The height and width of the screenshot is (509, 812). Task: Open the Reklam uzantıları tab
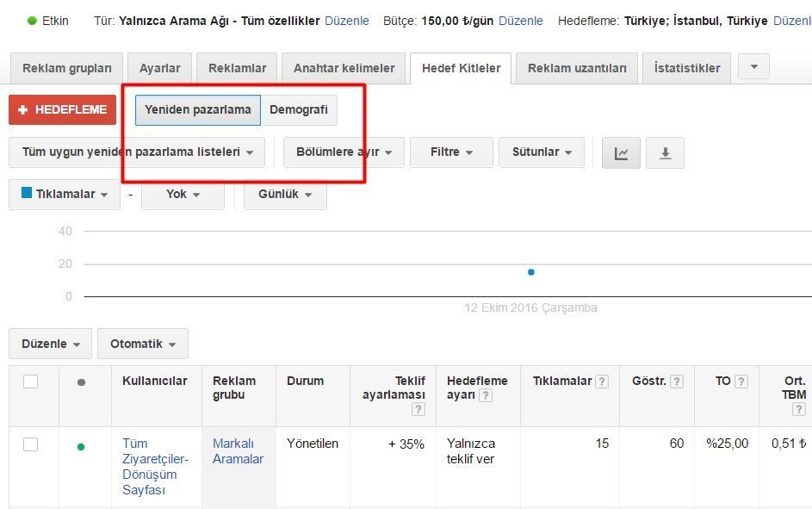coord(578,68)
